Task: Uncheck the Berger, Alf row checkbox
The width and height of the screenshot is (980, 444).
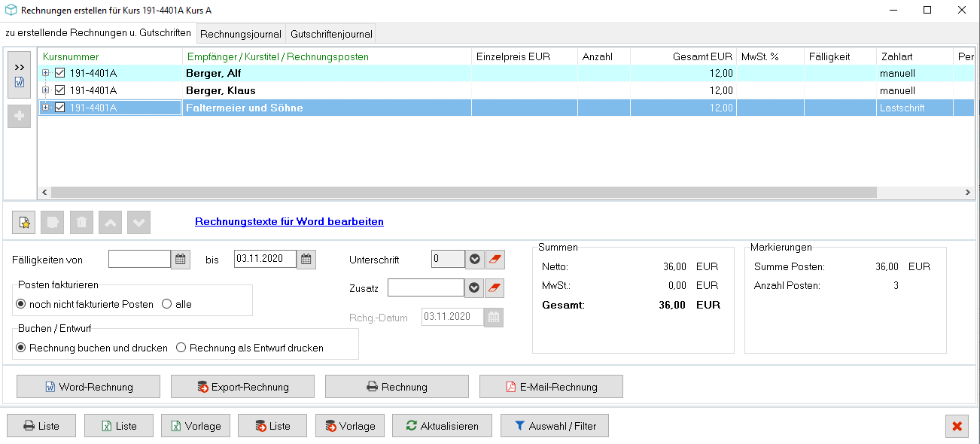Action: (x=60, y=73)
